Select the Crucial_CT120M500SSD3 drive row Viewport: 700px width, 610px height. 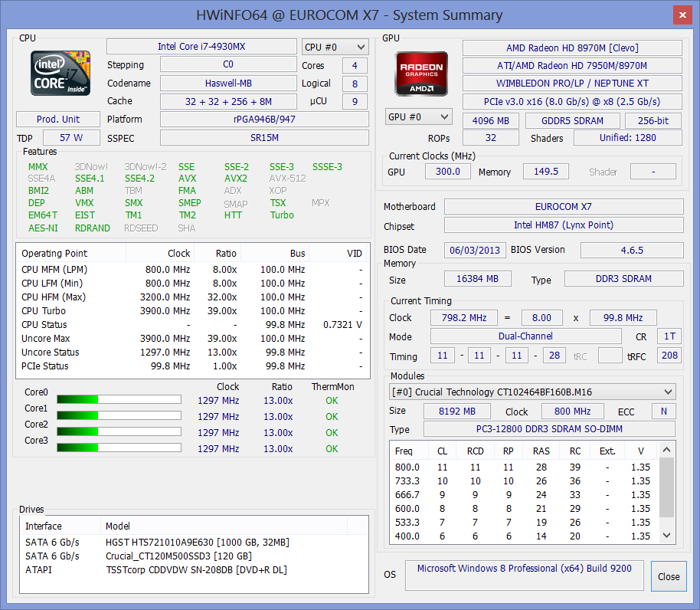(195, 556)
